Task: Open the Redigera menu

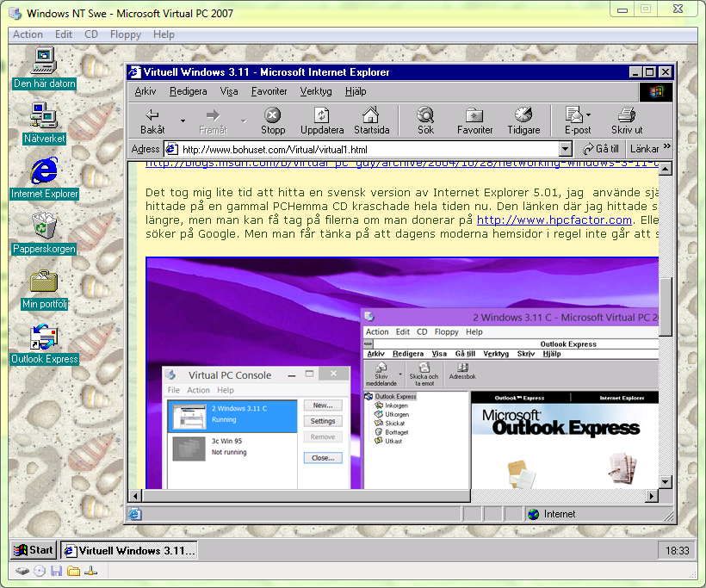Action: pos(189,91)
